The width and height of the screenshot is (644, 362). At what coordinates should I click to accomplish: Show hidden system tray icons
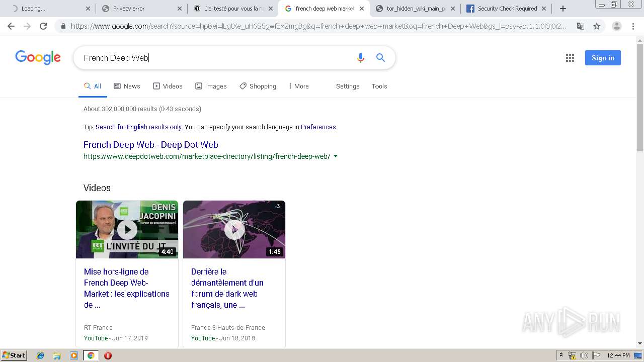(x=561, y=355)
